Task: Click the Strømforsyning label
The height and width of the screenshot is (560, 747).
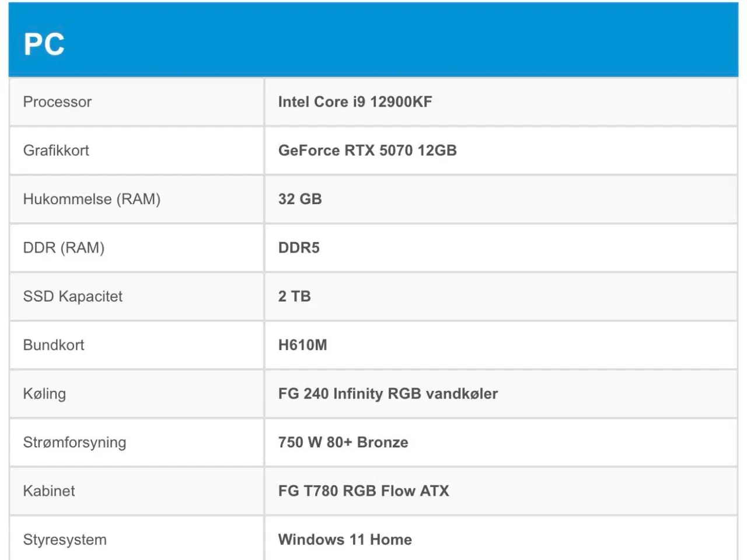Action: click(75, 442)
